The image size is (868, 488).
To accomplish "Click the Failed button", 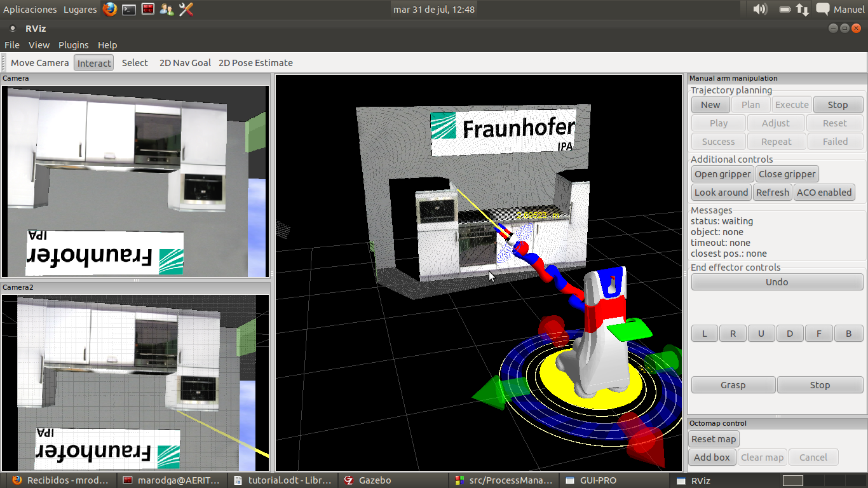I will [835, 142].
